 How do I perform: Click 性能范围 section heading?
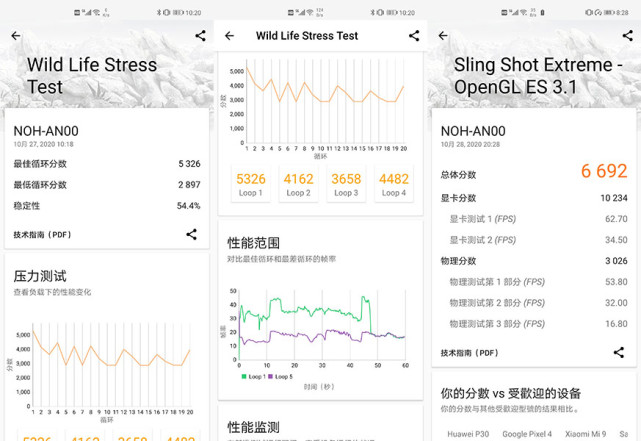pos(253,243)
